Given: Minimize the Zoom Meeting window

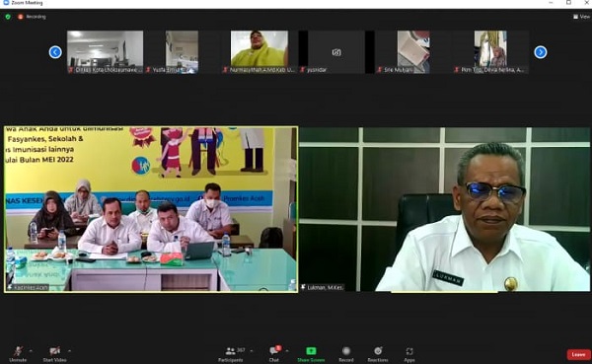Looking at the screenshot, I should tap(551, 3).
